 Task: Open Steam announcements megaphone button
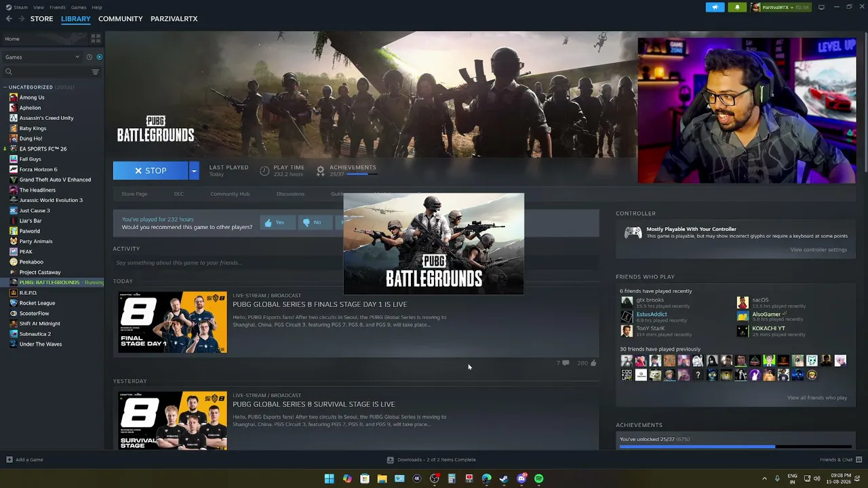pos(715,7)
